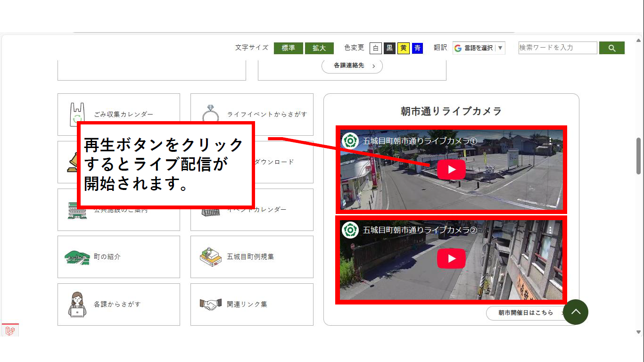Image resolution: width=644 pixels, height=362 pixels.
Task: Play the 朝市通りライブカメラ② video
Action: 451,258
